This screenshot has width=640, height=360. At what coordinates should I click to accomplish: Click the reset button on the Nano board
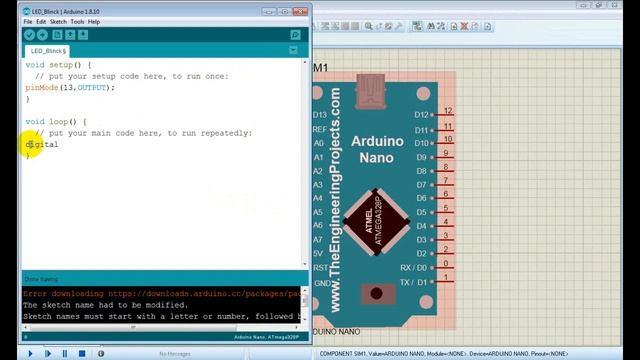click(376, 293)
